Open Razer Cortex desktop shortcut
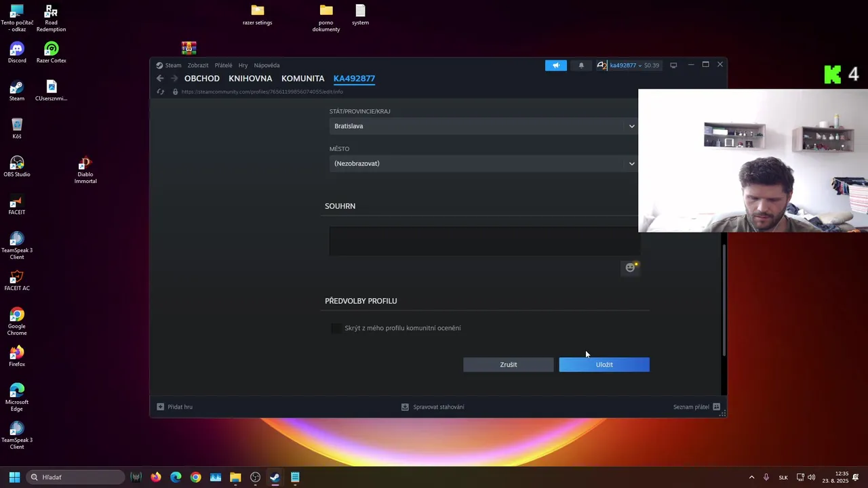 [52, 53]
